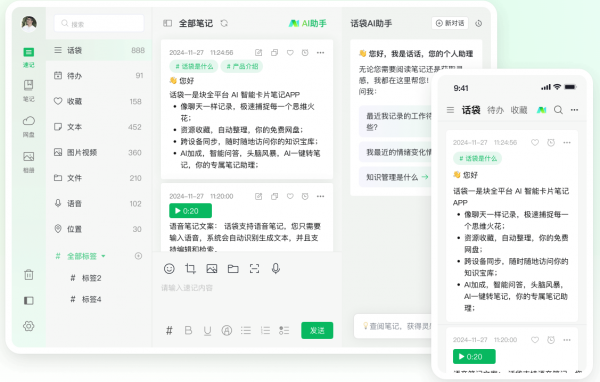Viewport: 600px width, 382px height.
Task: Insert an image with picture icon
Action: [x=212, y=269]
